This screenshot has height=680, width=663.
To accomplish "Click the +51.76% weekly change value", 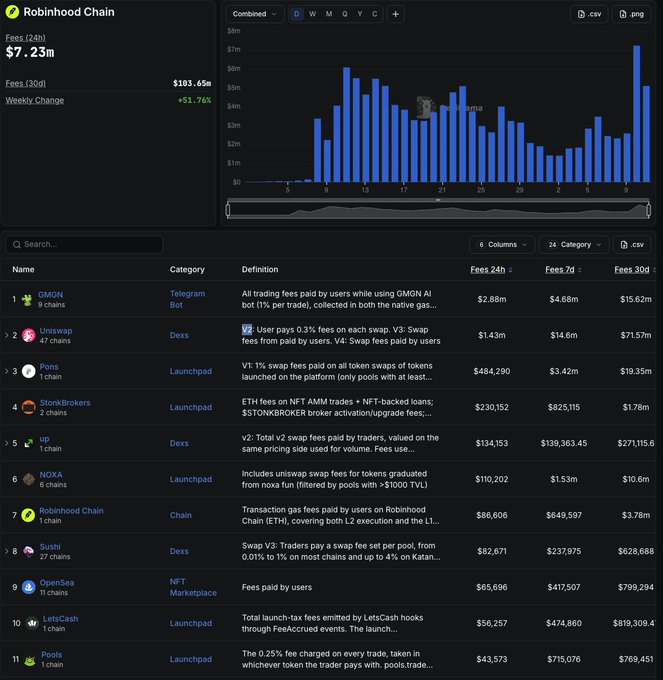I will [x=194, y=100].
